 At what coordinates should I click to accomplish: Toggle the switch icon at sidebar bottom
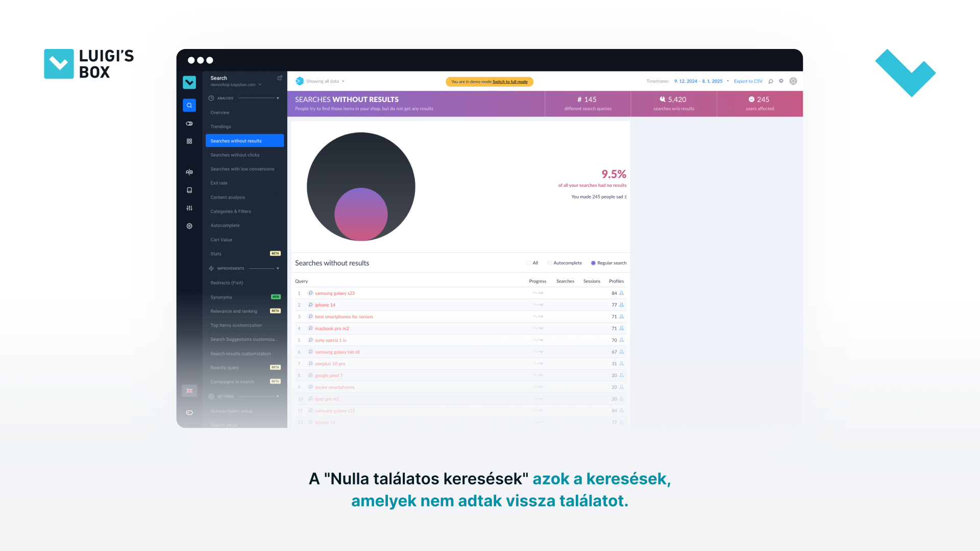tap(189, 412)
